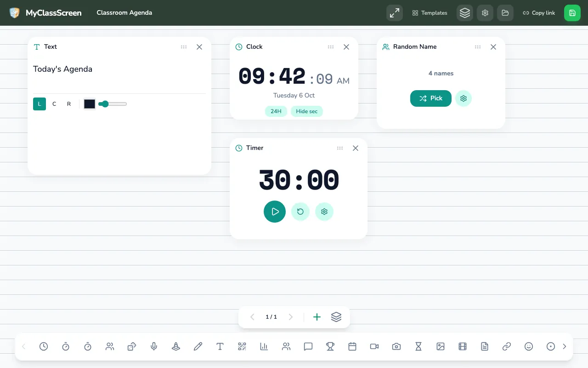The height and width of the screenshot is (368, 588).
Task: Select the traffic cone widget icon
Action: pos(176,346)
